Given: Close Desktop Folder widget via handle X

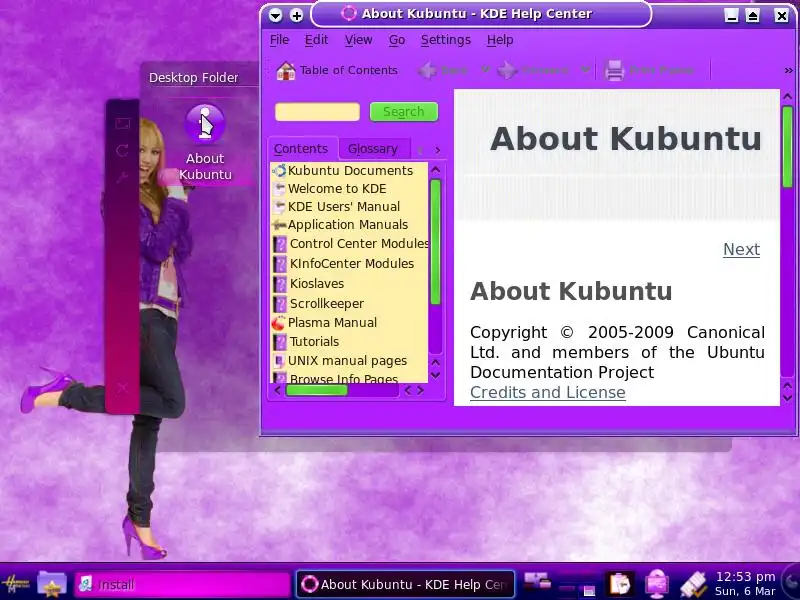Looking at the screenshot, I should coord(122,388).
